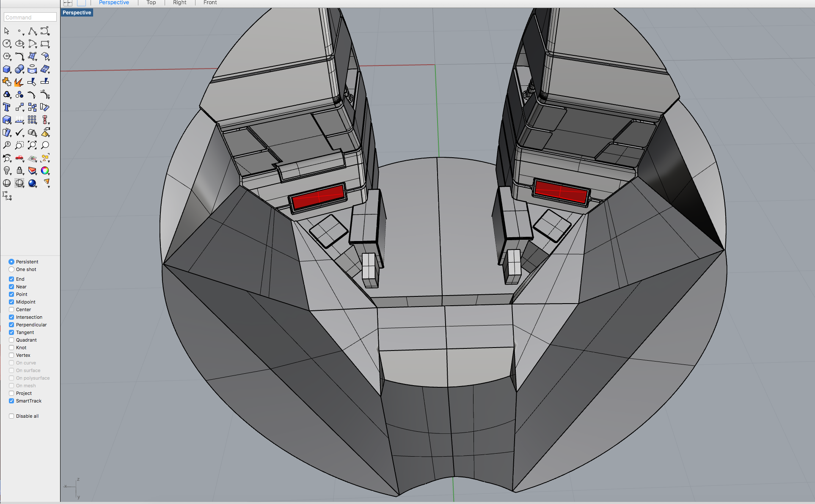The height and width of the screenshot is (504, 815).
Task: Click the single-viewport layout icon
Action: (x=81, y=3)
